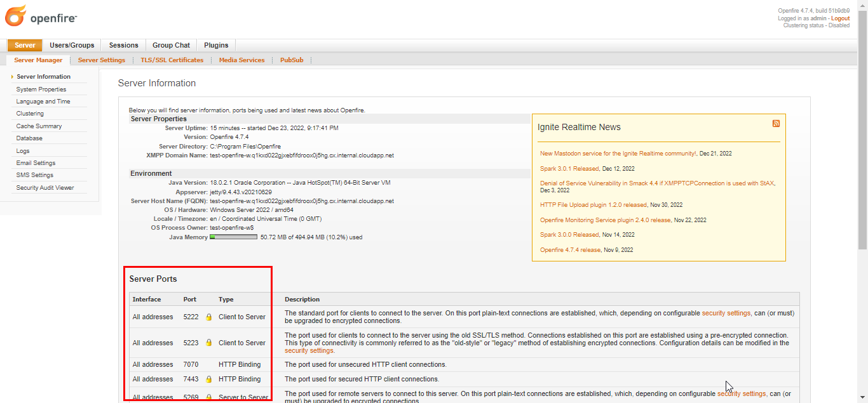Click the lock icon for port 7443
This screenshot has width=868, height=403.
(x=208, y=379)
